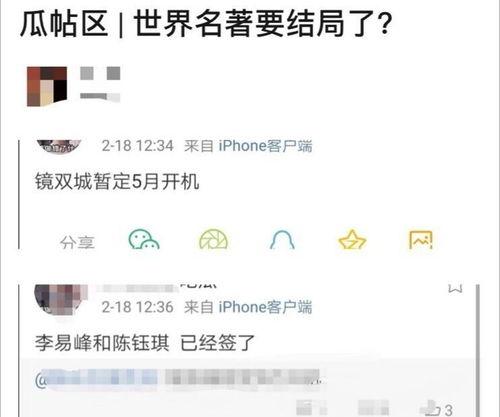The width and height of the screenshot is (500, 417).
Task: Share to WeChat Moments aperture icon
Action: click(213, 239)
